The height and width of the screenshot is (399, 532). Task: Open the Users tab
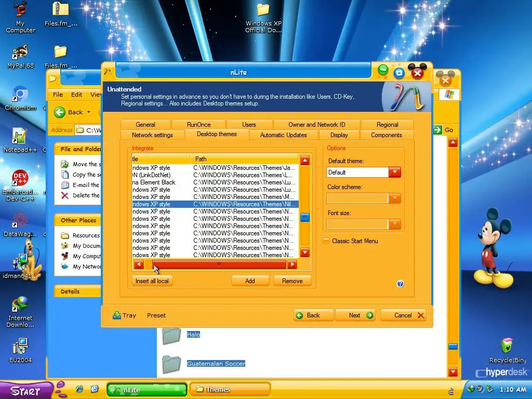pos(249,125)
